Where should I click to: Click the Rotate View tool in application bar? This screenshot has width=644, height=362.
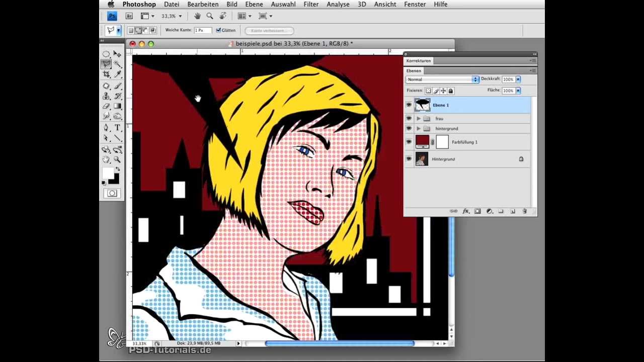pyautogui.click(x=222, y=16)
